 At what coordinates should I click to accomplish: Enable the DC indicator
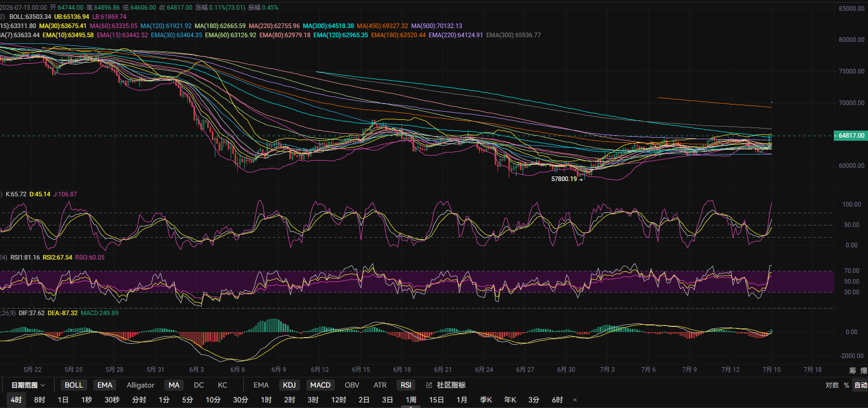click(x=199, y=385)
